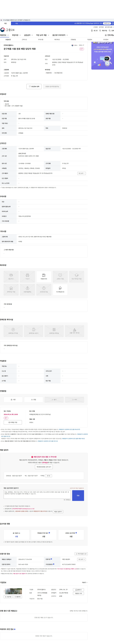Expand the 채용정보 menu

click(x=4, y=35)
